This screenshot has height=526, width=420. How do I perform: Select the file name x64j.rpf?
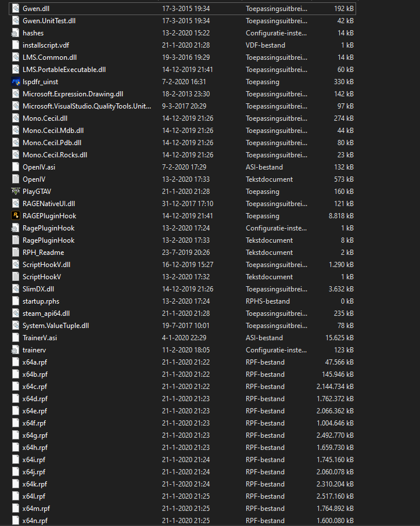click(34, 472)
